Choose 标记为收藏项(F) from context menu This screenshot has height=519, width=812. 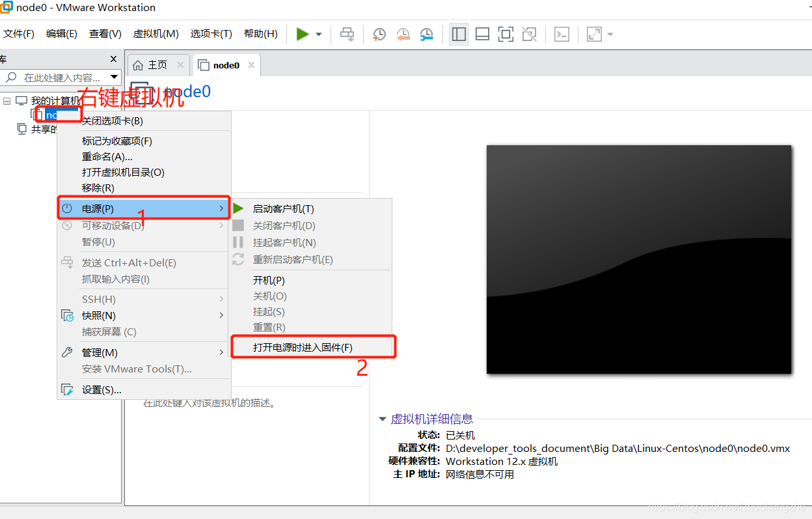tap(144, 141)
